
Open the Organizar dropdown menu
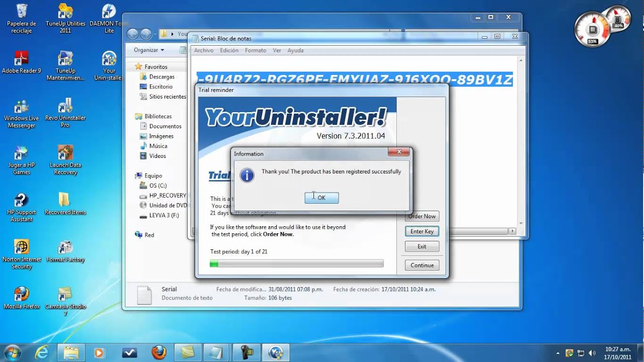point(147,50)
